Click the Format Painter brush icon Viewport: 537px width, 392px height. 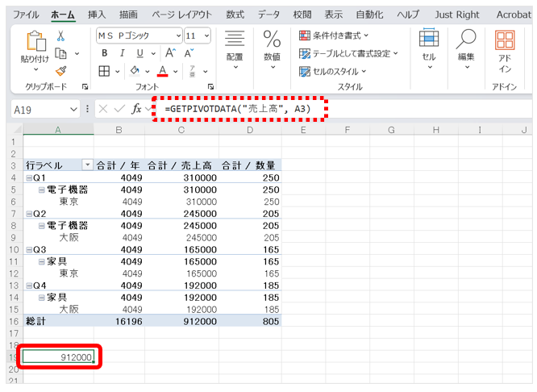60,71
